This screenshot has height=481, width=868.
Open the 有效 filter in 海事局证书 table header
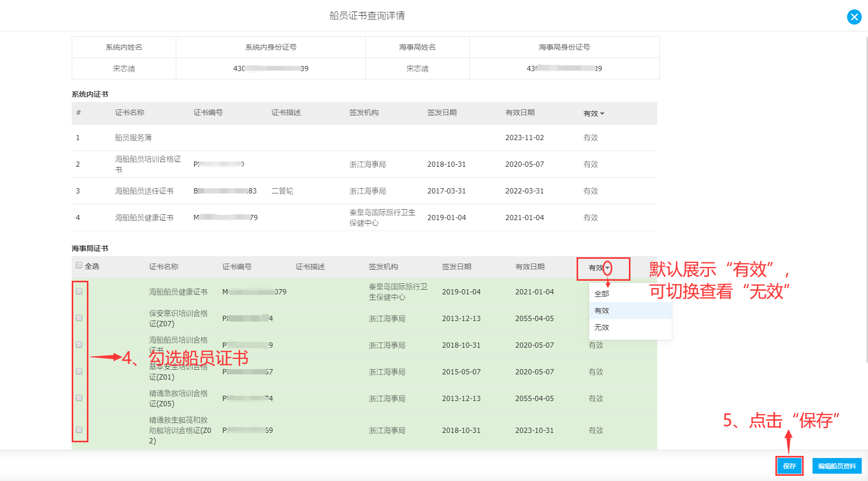[x=600, y=268]
